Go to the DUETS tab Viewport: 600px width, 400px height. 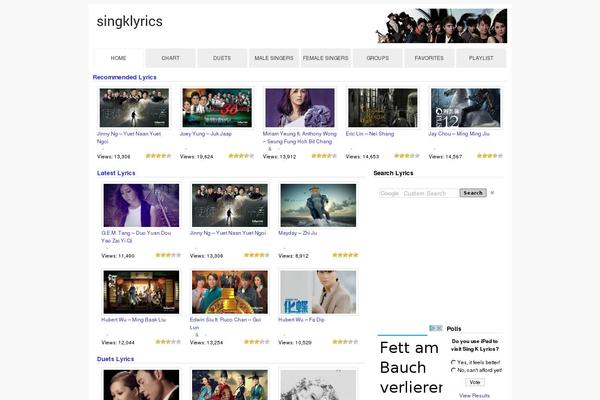pos(222,58)
